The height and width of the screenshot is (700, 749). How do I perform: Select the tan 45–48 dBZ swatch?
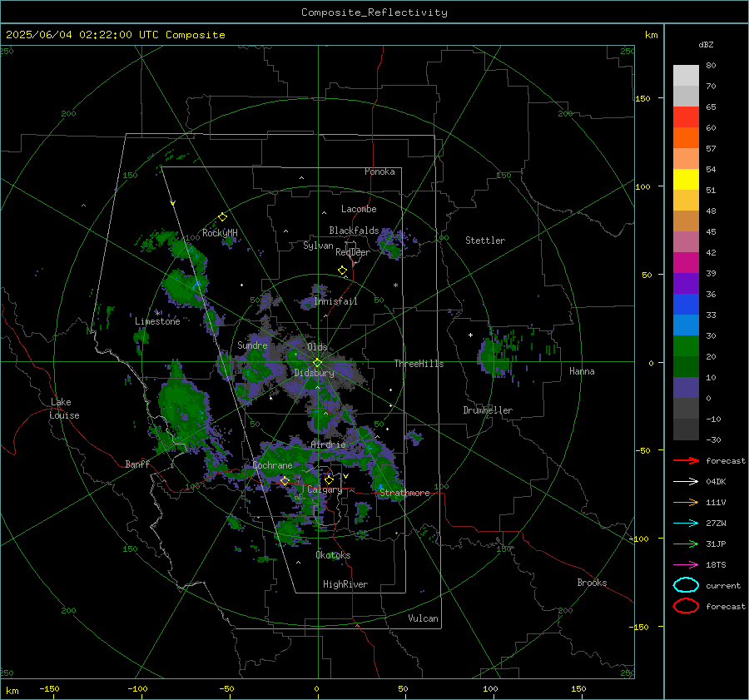click(686, 221)
